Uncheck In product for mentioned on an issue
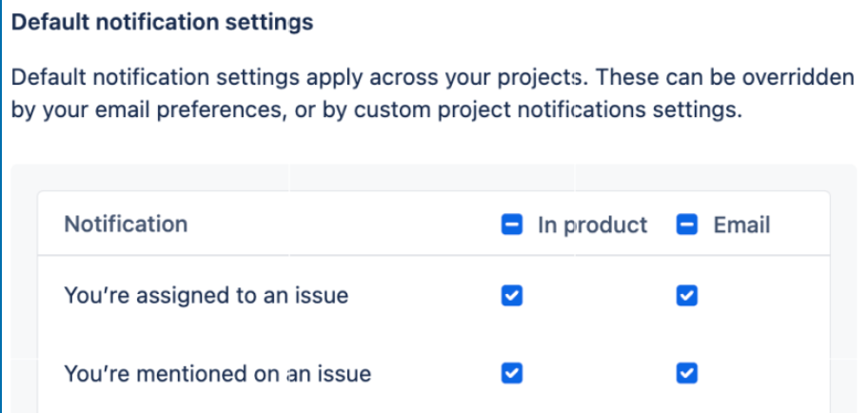 coord(511,373)
